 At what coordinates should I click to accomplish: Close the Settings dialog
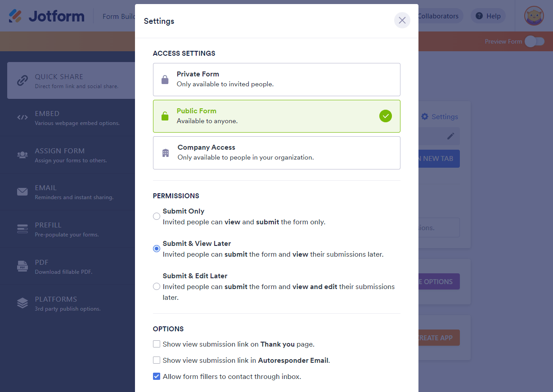pos(402,20)
